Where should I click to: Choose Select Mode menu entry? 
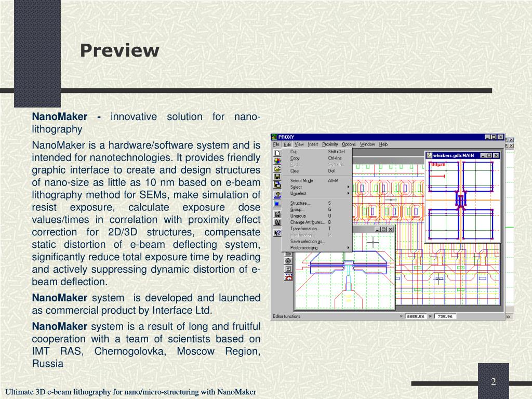317,181
